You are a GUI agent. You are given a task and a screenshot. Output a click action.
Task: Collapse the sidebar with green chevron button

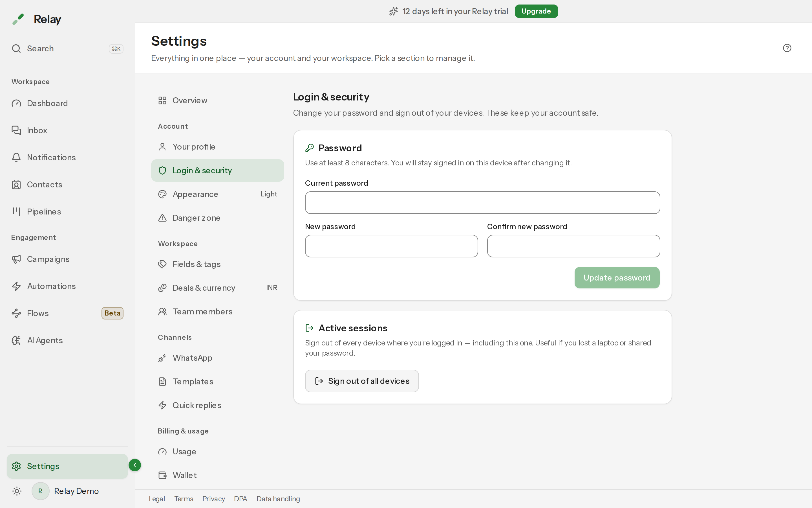pyautogui.click(x=134, y=465)
